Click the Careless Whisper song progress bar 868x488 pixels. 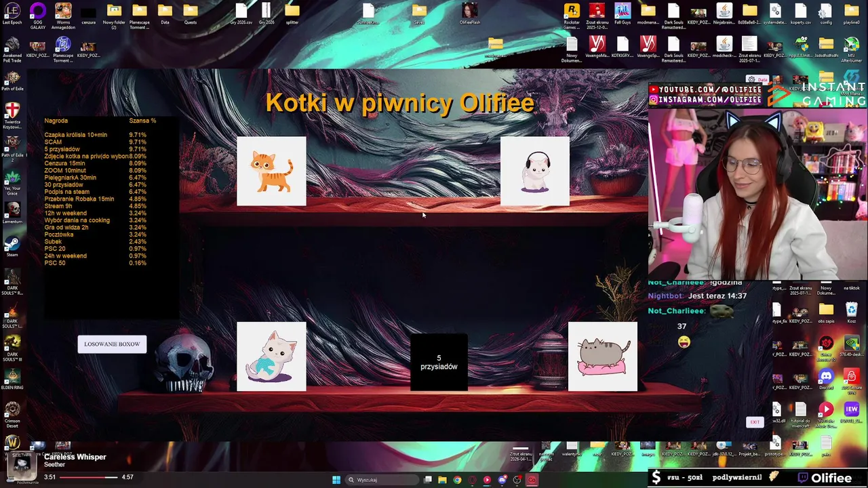(x=89, y=477)
